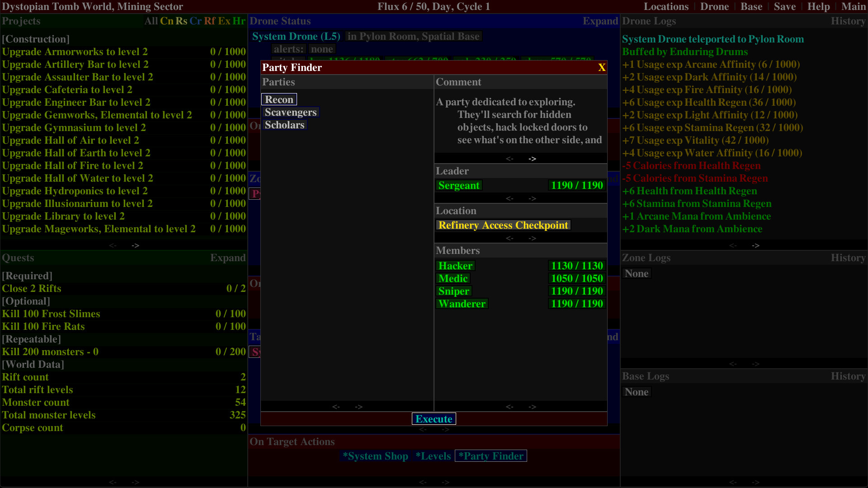
Task: Open the Locations menu
Action: tap(666, 6)
